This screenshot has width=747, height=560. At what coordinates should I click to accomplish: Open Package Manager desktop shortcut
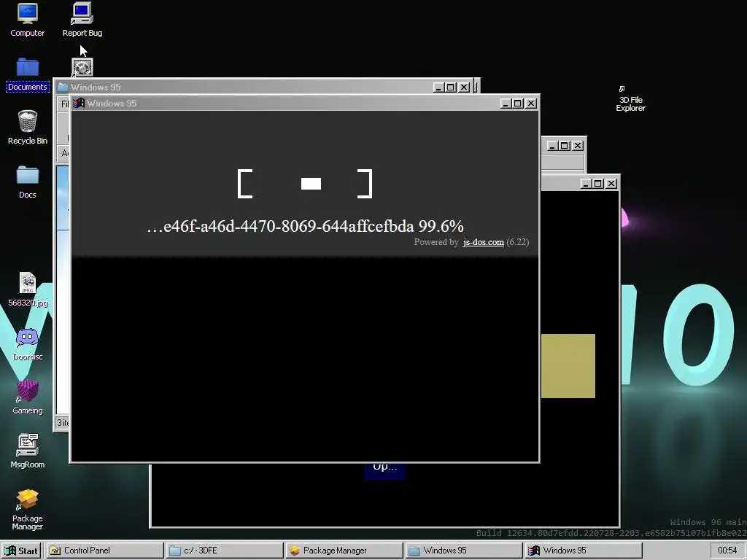point(27,510)
